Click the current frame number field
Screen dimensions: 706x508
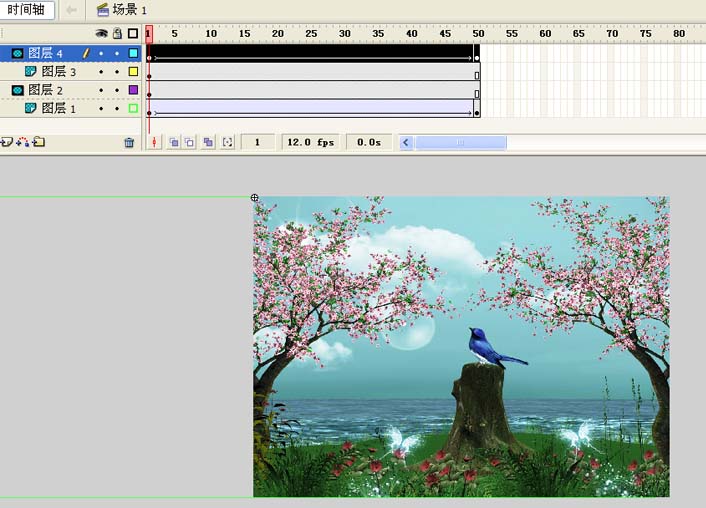(x=258, y=142)
